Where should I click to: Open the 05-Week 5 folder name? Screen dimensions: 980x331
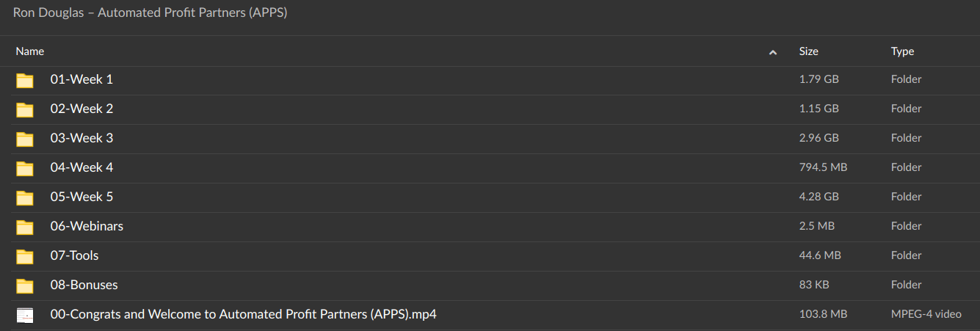(x=81, y=197)
